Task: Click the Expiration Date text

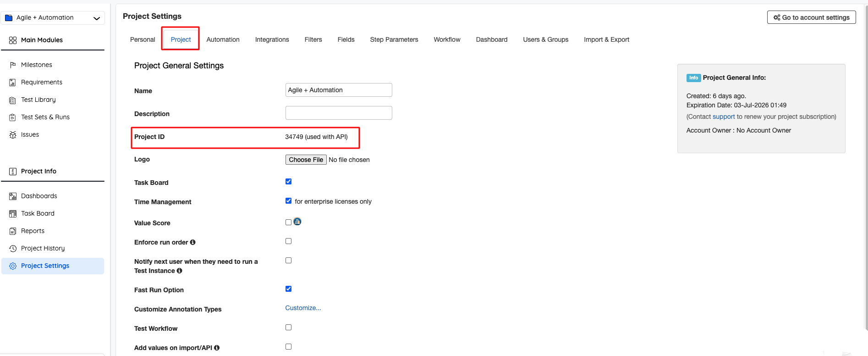Action: (736, 105)
